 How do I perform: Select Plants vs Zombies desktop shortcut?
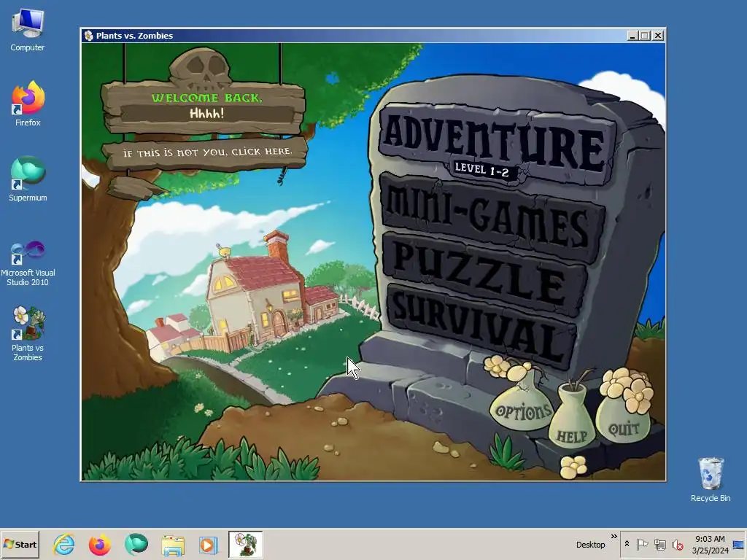tap(28, 333)
